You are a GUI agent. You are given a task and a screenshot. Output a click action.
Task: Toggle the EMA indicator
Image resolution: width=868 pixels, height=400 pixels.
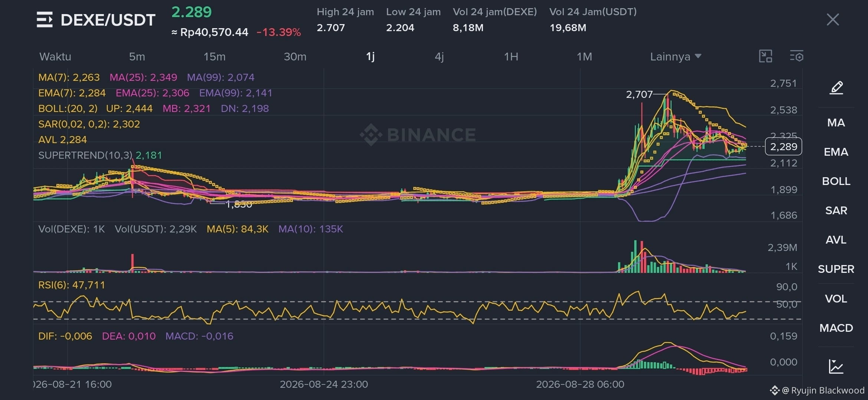(836, 152)
